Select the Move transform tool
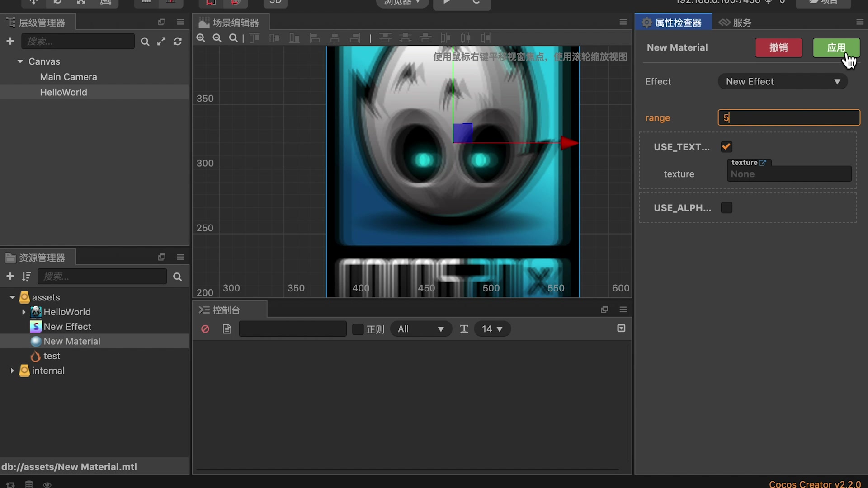Viewport: 868px width, 488px height. pos(33,3)
